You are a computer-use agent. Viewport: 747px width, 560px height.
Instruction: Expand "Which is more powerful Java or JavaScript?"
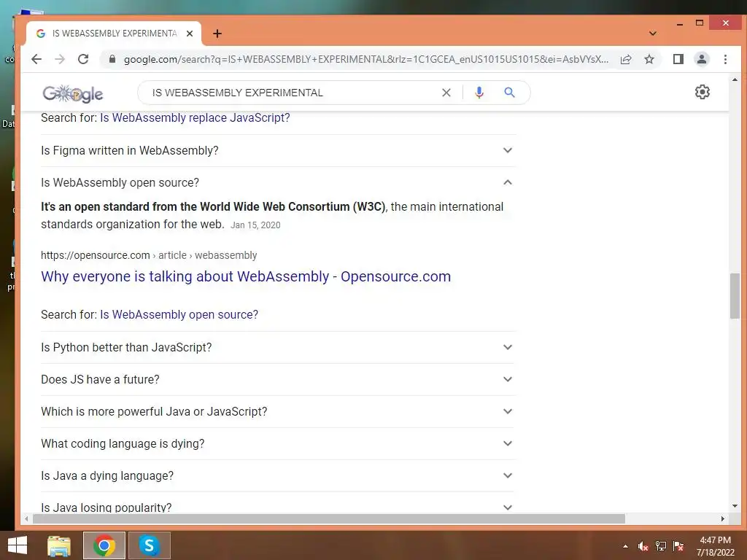point(278,411)
